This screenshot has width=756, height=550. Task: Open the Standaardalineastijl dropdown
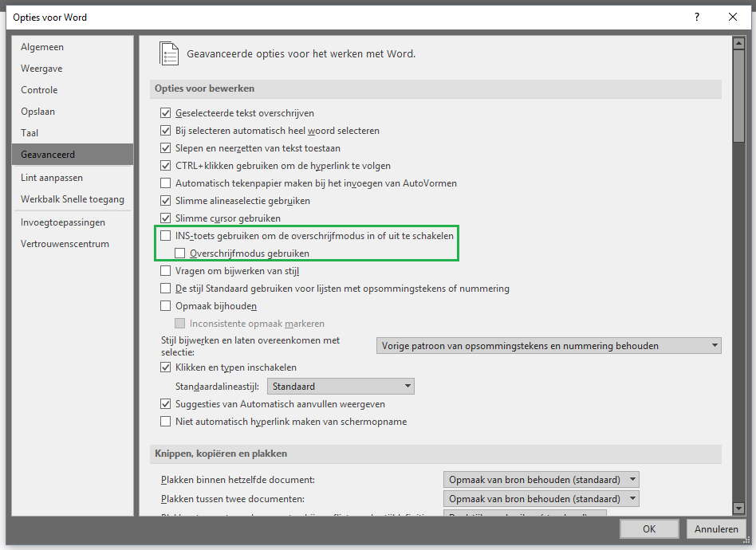click(x=341, y=386)
